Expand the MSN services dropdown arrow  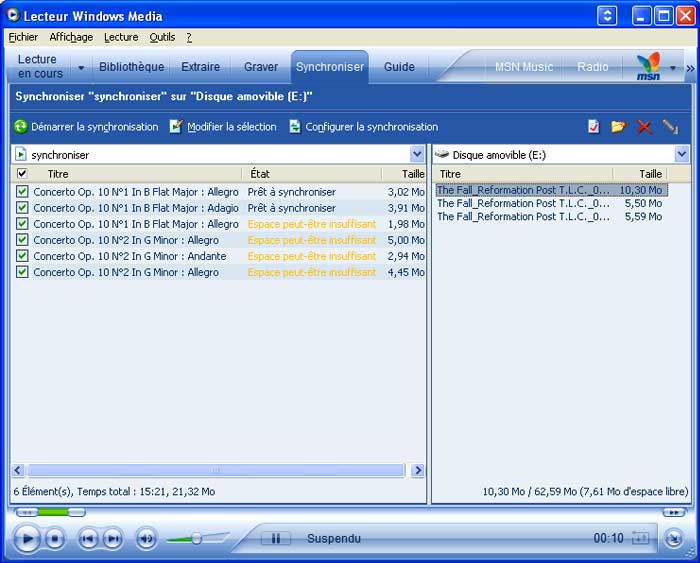click(673, 68)
